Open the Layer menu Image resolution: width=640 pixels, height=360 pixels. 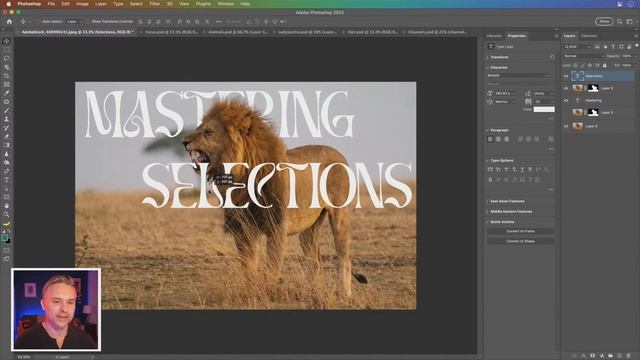tap(100, 4)
